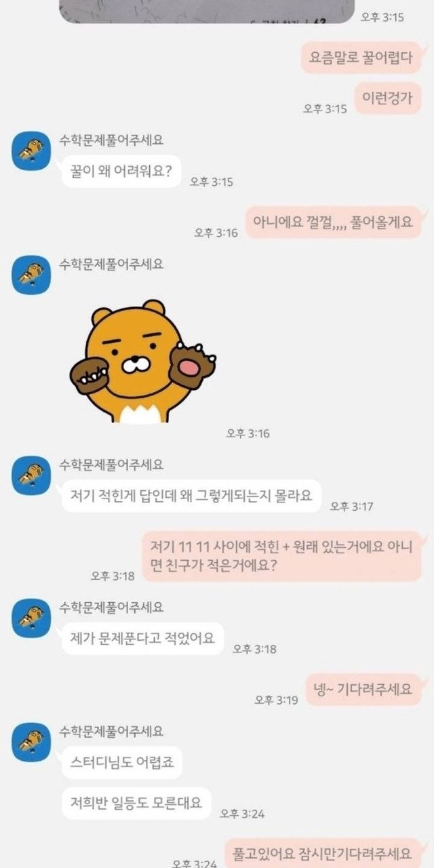The image size is (434, 868).
Task: Tap the pink bubble asking about '11 11 사이에 적힌 +'
Action: [x=281, y=556]
